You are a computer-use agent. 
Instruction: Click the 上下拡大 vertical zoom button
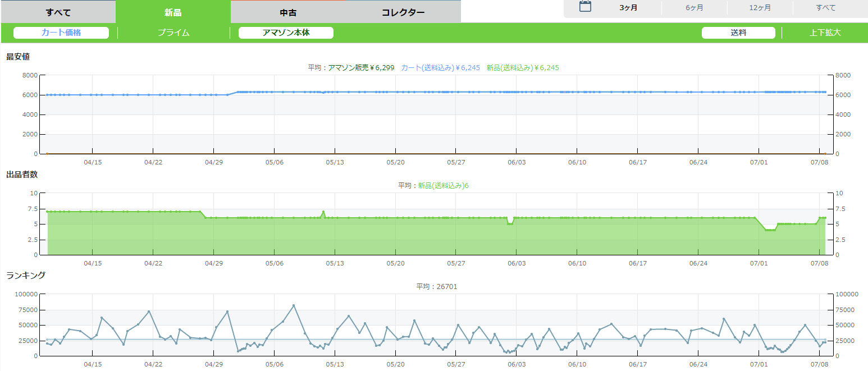coord(825,33)
